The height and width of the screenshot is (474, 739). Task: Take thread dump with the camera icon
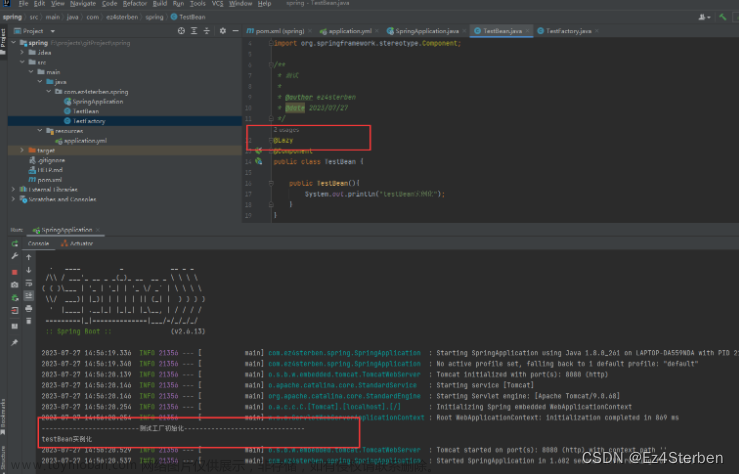coord(15,285)
